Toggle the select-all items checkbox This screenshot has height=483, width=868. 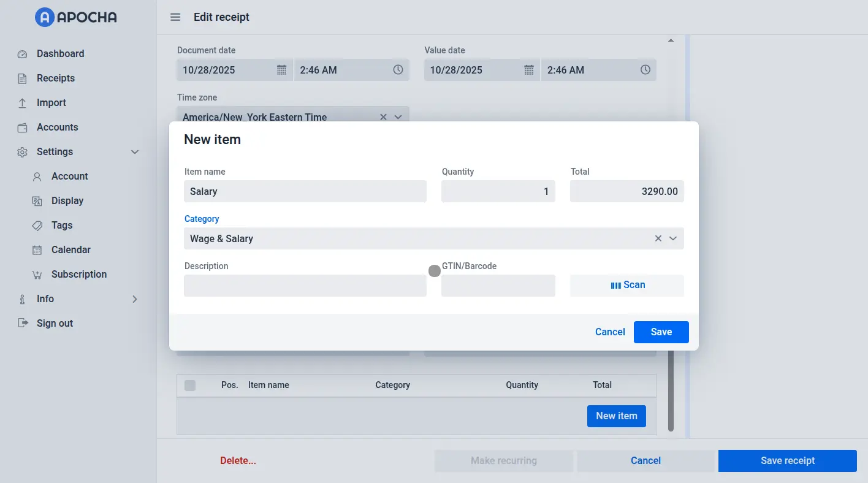pos(190,385)
